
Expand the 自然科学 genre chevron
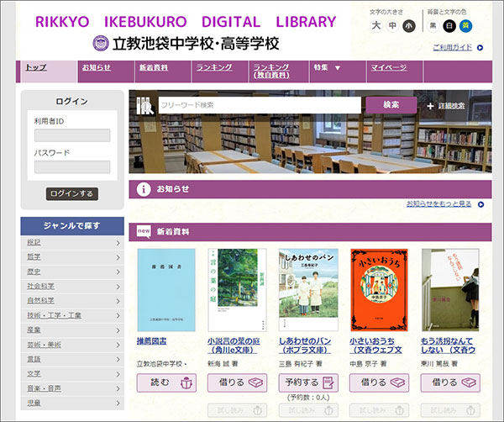point(118,301)
